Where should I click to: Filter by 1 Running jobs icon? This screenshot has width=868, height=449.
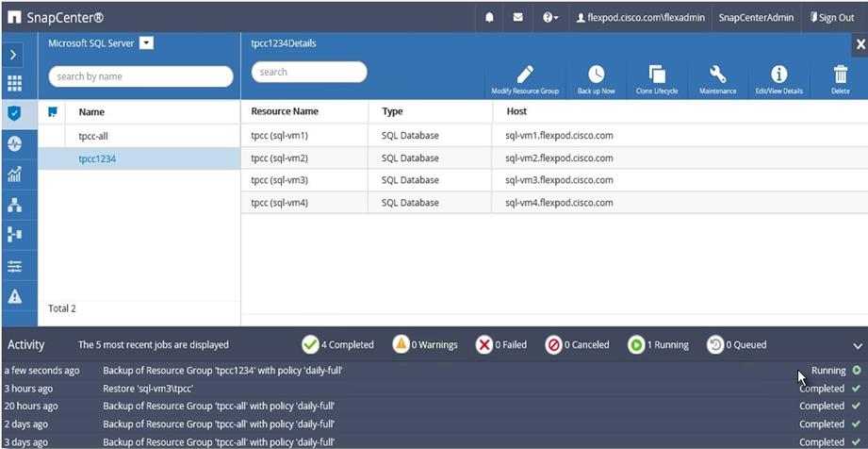pyautogui.click(x=636, y=345)
